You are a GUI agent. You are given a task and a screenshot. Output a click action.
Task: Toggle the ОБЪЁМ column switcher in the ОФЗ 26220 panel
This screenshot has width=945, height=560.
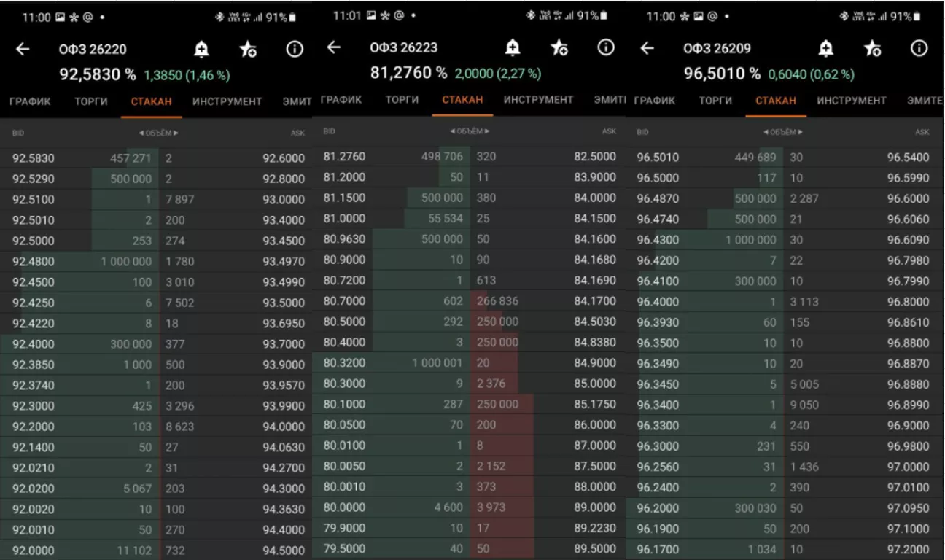pos(158,133)
